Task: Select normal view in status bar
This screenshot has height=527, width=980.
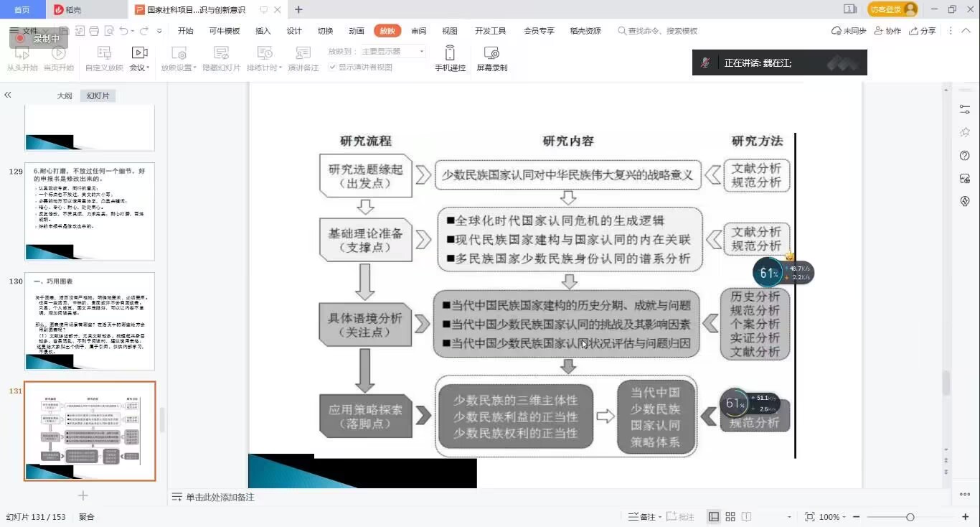Action: pos(714,517)
